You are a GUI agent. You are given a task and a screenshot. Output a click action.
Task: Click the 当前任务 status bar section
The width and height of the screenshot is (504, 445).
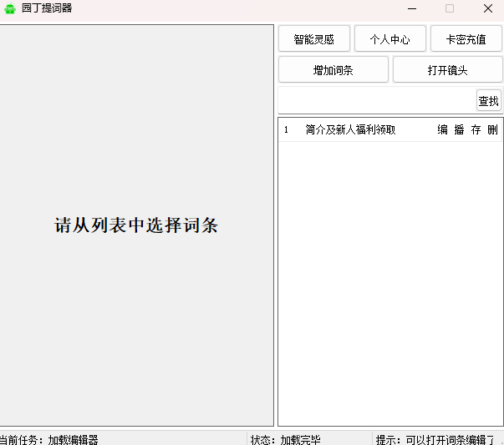pyautogui.click(x=50, y=439)
